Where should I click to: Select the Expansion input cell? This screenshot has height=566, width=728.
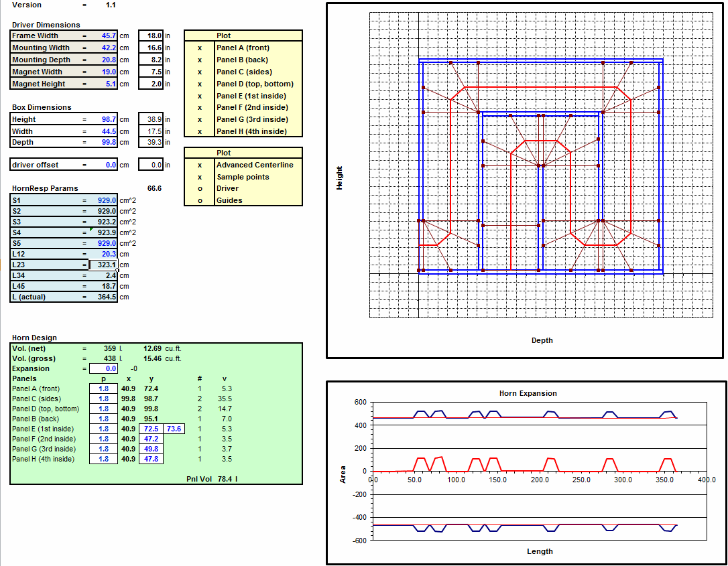(103, 368)
